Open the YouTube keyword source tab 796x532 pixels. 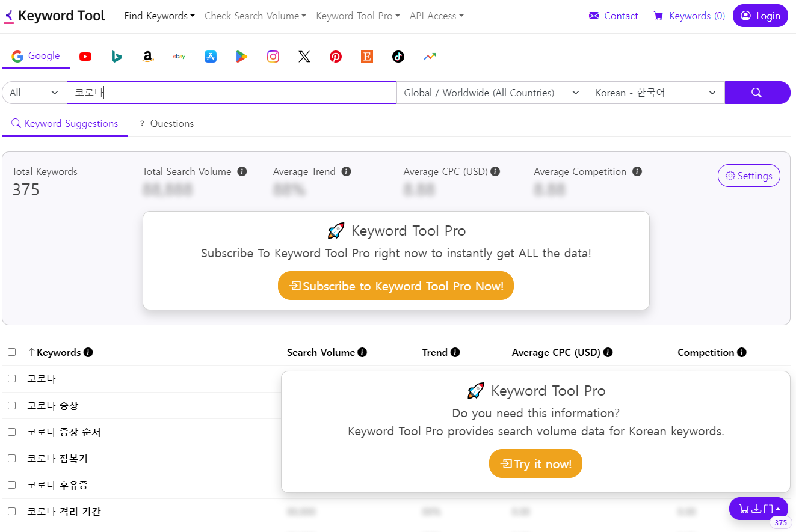[x=85, y=57]
